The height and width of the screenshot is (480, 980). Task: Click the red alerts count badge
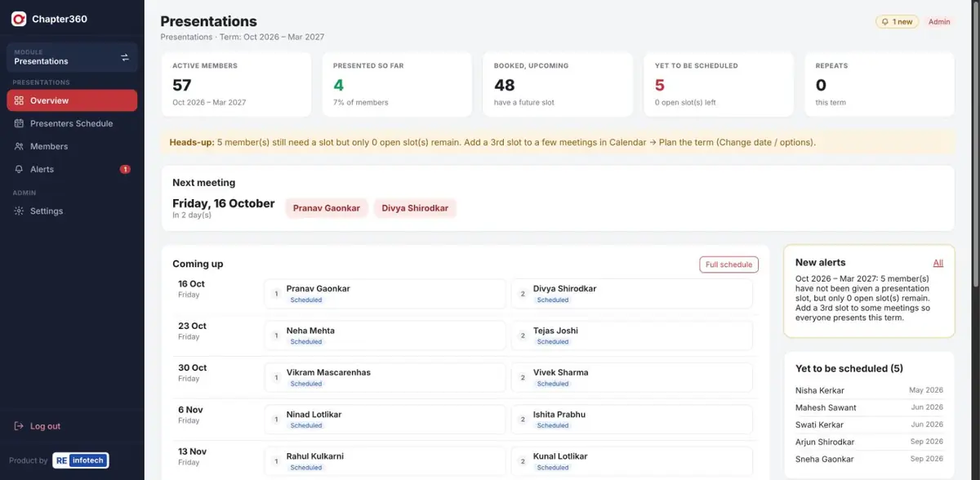(125, 169)
